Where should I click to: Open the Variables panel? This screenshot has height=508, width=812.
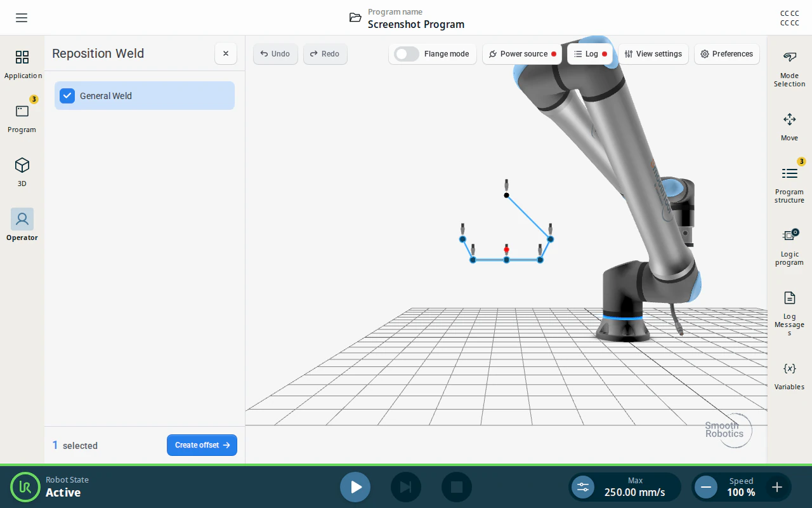pos(789,376)
